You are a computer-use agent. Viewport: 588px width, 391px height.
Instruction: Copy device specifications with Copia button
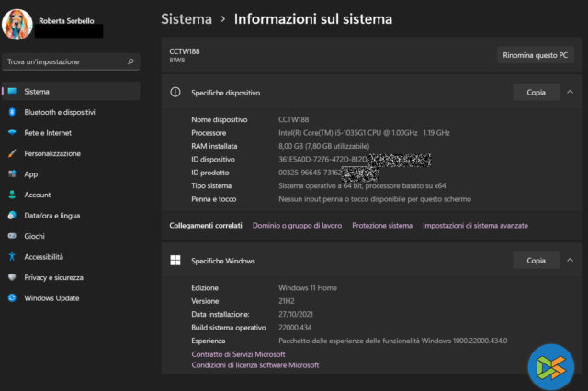click(x=536, y=92)
